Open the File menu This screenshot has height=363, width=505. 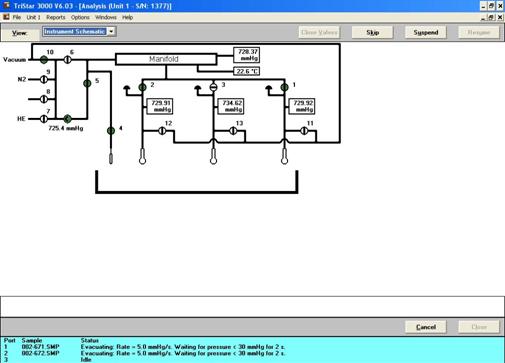point(17,17)
